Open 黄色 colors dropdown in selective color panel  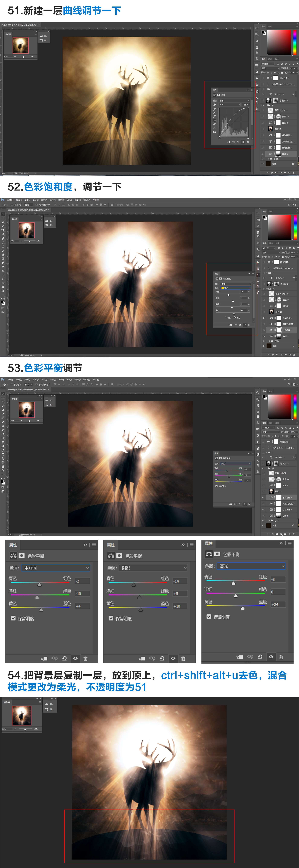235,288
